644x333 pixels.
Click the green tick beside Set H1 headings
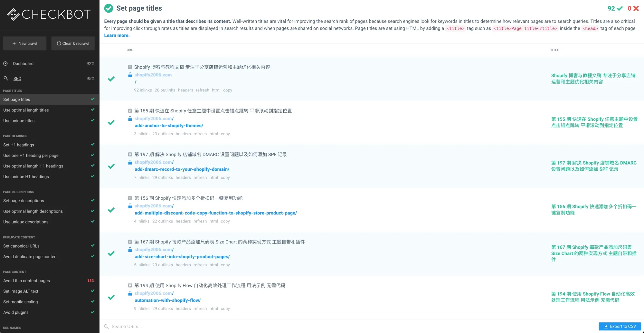click(93, 145)
